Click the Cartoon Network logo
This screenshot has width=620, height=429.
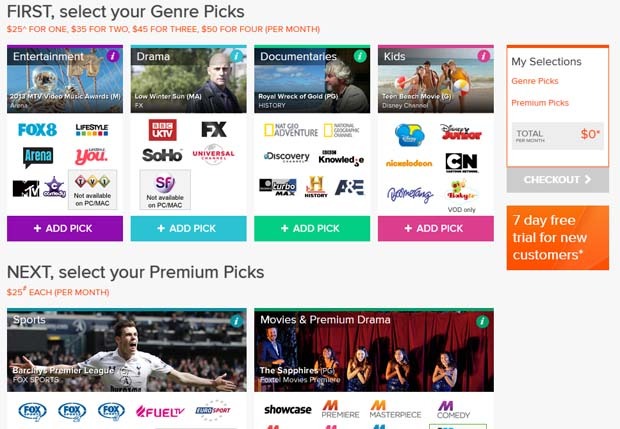click(x=461, y=163)
